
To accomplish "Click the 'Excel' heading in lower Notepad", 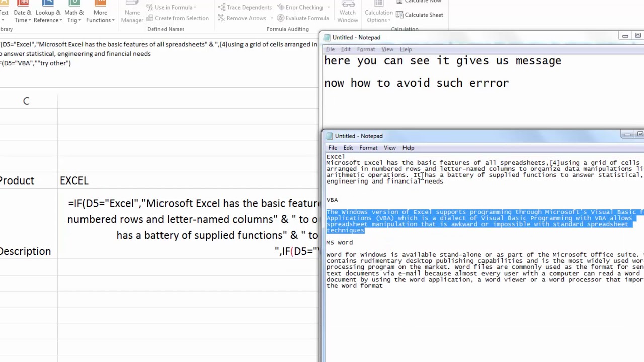I will (336, 157).
